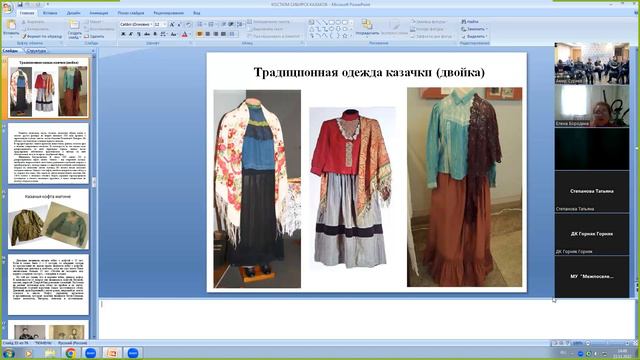This screenshot has height=360, width=640.
Task: Expand the shapes gallery
Action: tap(351, 36)
